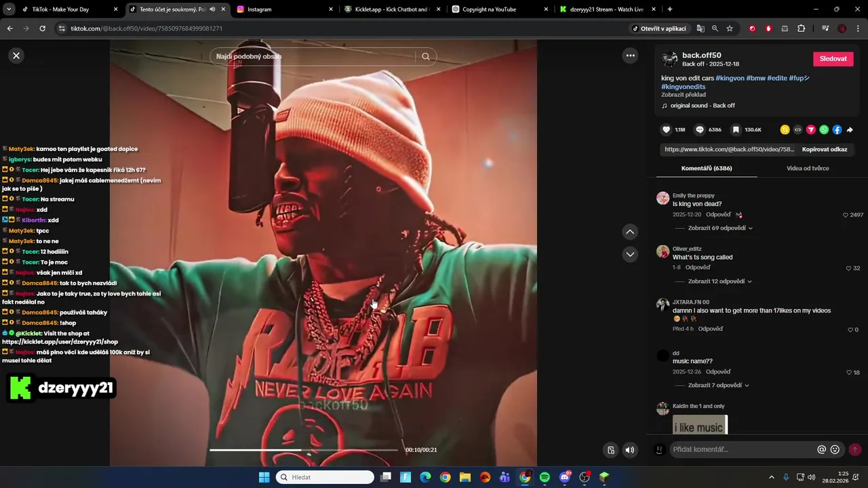Open Spotify from the taskbar

click(x=545, y=477)
